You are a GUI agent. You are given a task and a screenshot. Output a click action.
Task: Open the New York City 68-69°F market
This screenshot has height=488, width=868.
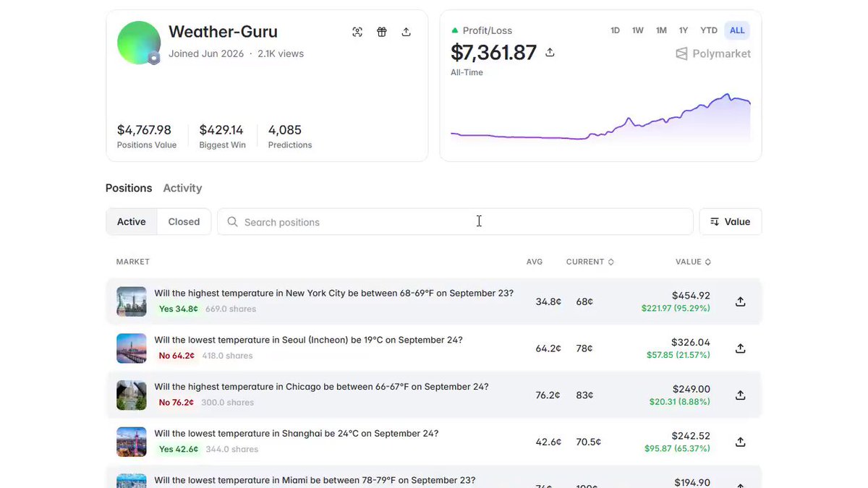333,294
